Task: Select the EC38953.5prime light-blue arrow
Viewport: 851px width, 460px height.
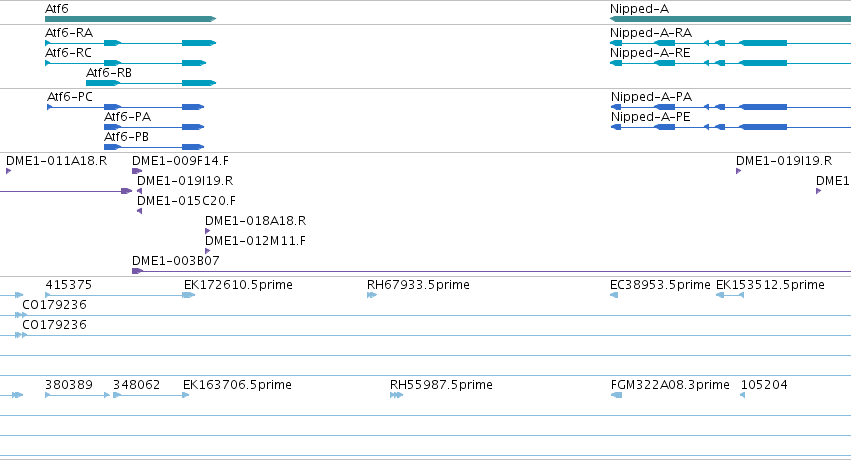Action: coord(614,295)
